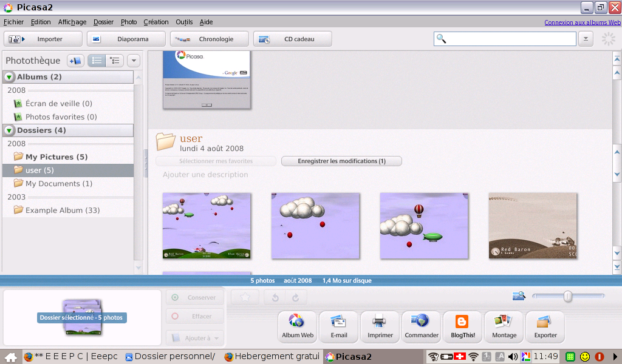Open the Photo menu
The width and height of the screenshot is (622, 364).
[x=129, y=22]
